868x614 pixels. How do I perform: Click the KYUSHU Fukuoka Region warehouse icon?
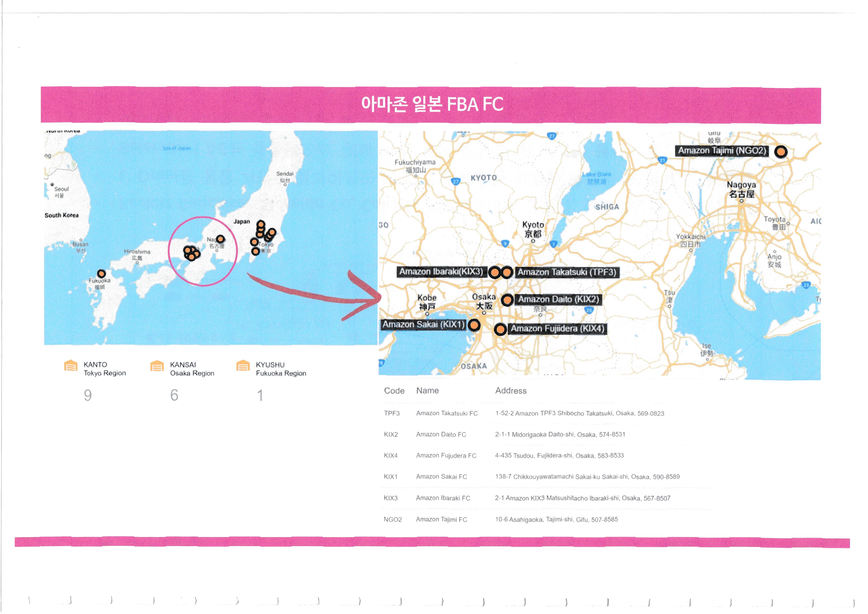(243, 366)
